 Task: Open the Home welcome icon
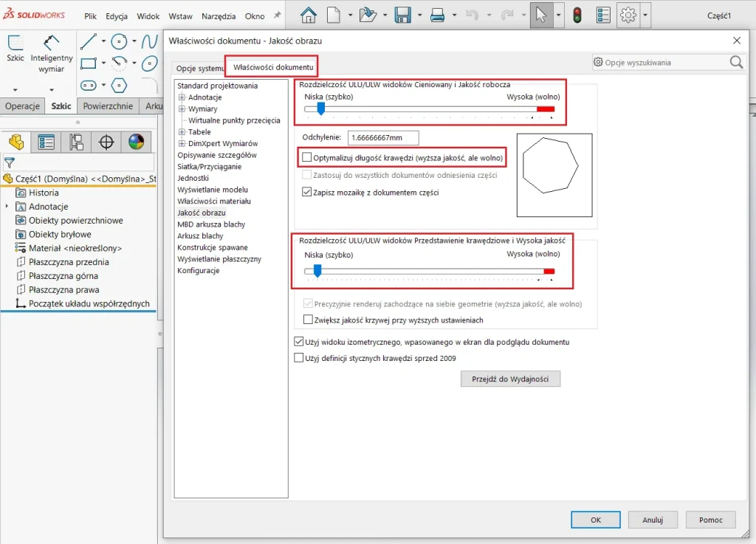pos(309,16)
